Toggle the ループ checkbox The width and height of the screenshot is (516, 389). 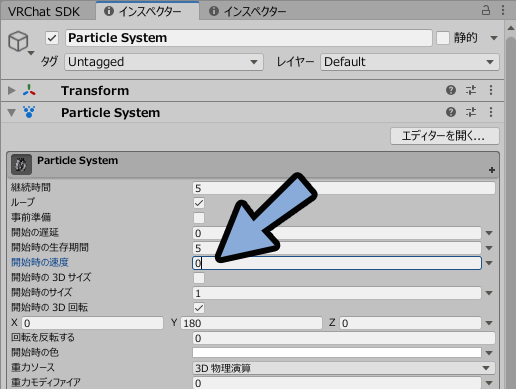point(199,203)
